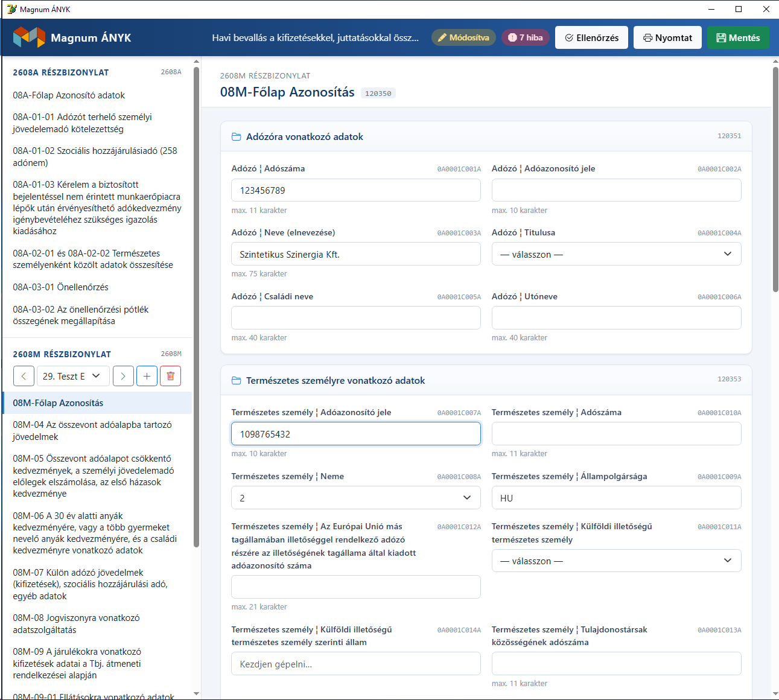Add new 2608M sheet with plus icon
The image size is (779, 700).
[147, 376]
